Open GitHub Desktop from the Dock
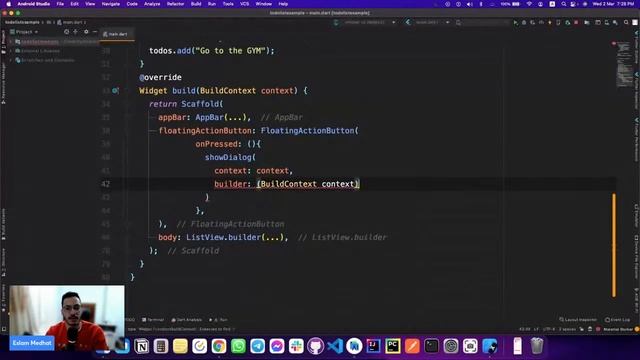The image size is (640, 360). pos(316,347)
